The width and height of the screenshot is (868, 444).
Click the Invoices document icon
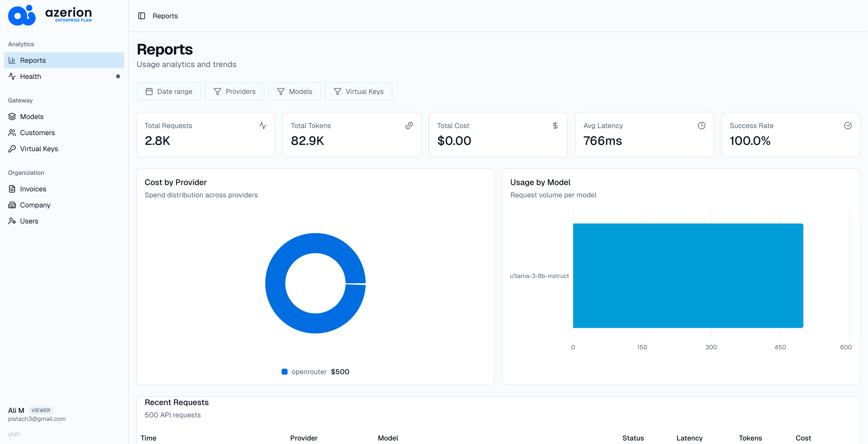[12, 189]
